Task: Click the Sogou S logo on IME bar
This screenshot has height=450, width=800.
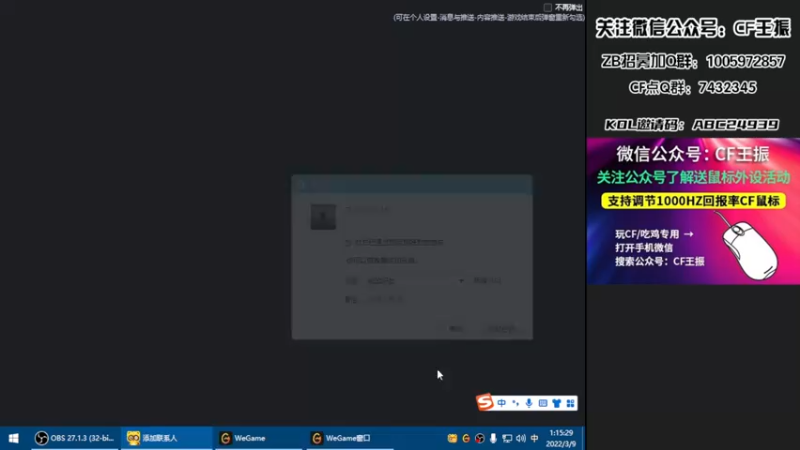Action: click(485, 402)
